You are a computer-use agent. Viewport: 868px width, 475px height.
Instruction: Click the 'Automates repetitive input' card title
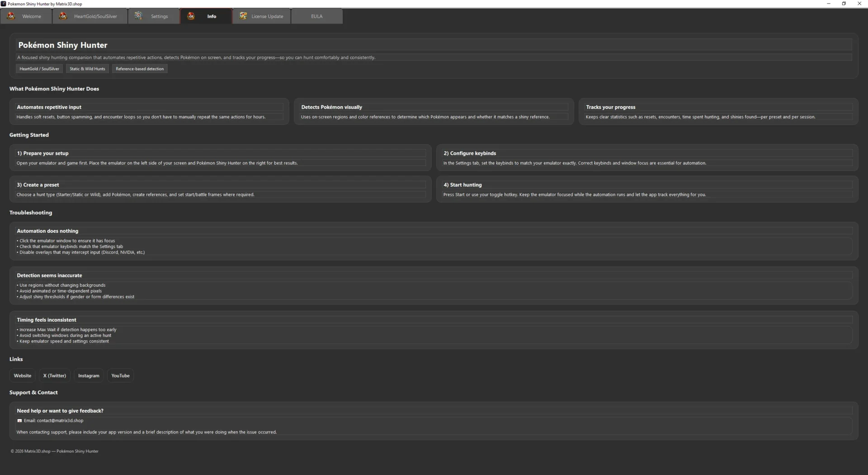point(49,107)
